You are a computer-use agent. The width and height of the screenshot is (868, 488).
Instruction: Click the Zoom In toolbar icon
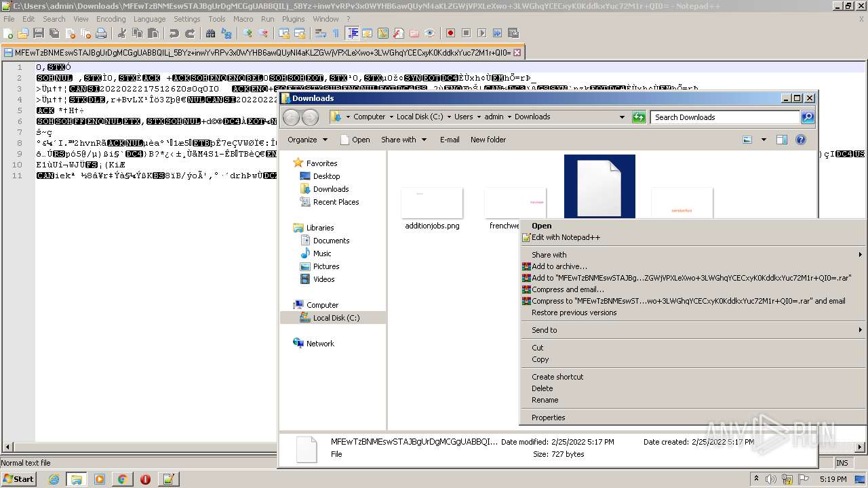point(247,33)
